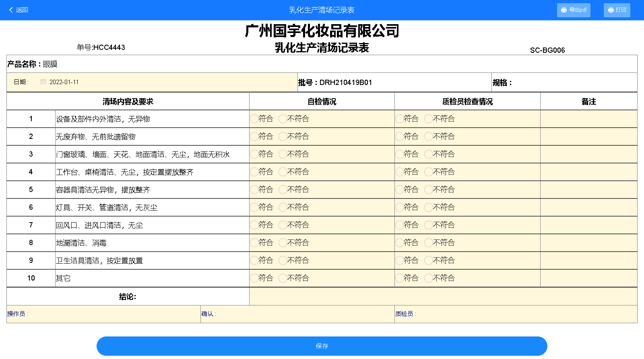This screenshot has height=359, width=644.
Task: Select 不符合 for row 8 inspector check
Action: point(429,243)
